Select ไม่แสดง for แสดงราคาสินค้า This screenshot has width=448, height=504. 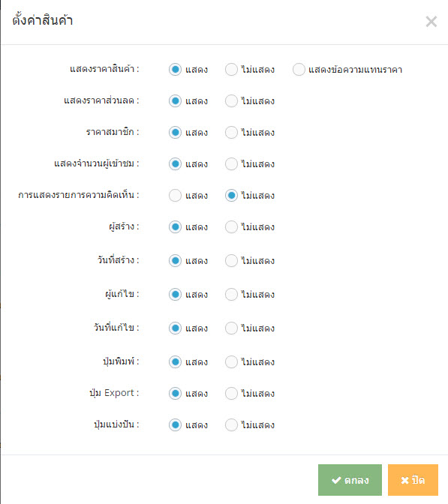coord(231,70)
